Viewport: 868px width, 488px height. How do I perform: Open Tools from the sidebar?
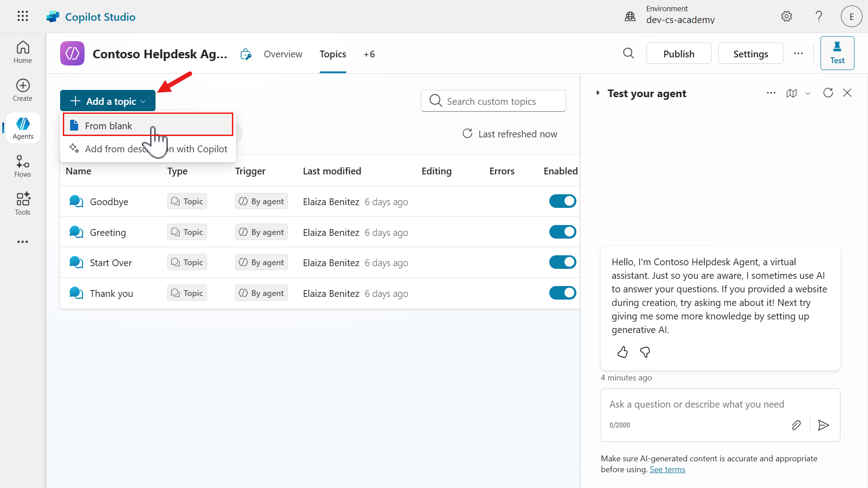coord(22,203)
